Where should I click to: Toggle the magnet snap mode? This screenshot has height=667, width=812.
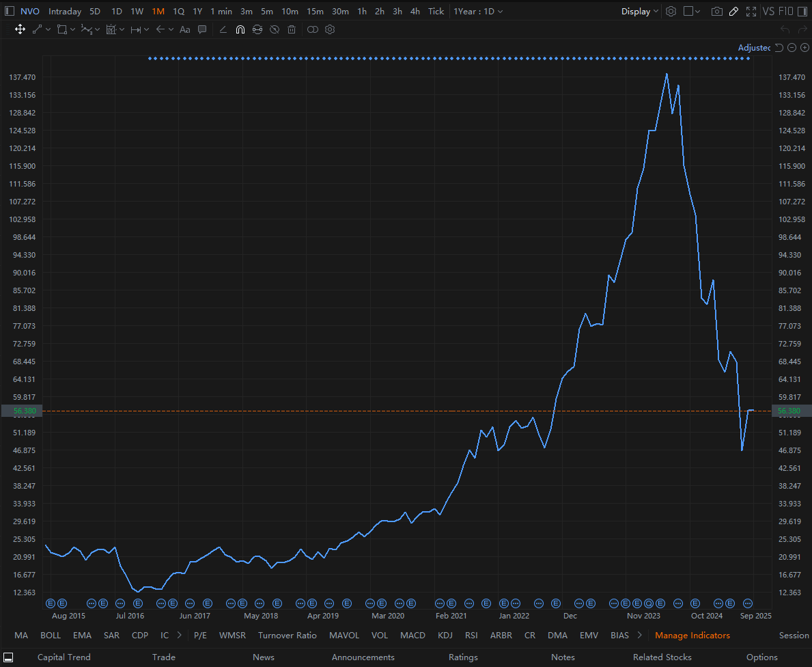tap(240, 29)
